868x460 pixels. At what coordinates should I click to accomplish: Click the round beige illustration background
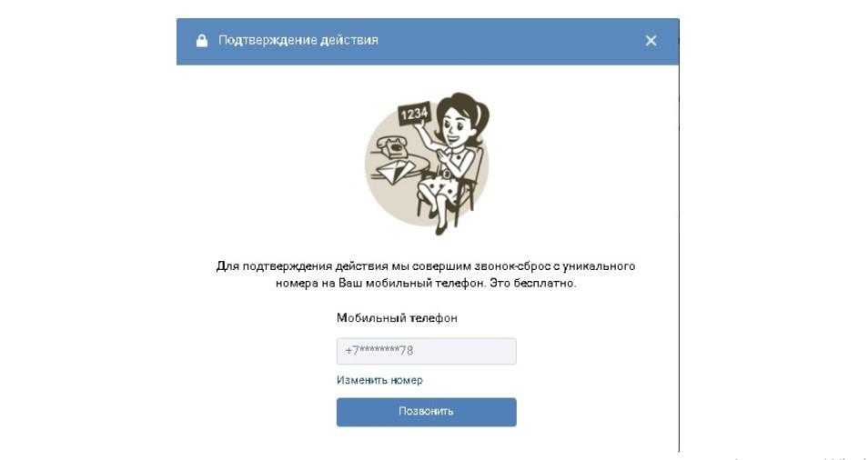[x=426, y=165]
